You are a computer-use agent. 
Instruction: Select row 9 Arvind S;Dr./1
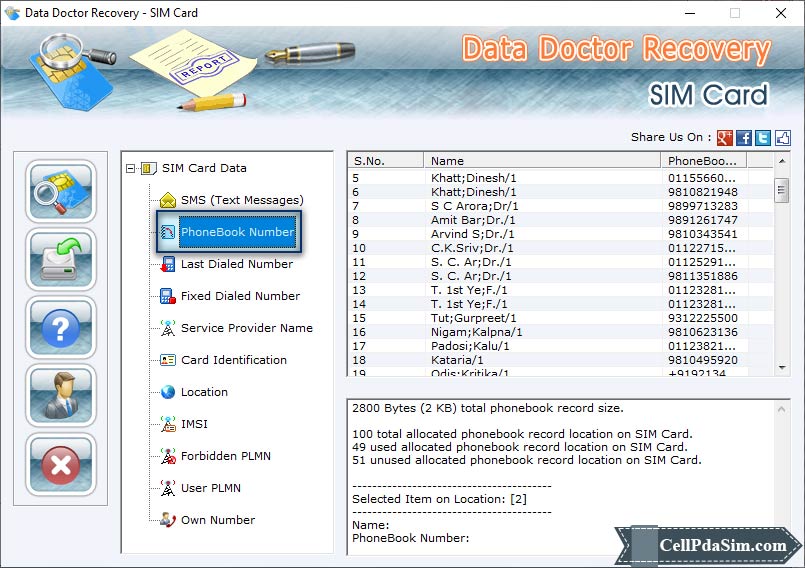(561, 234)
